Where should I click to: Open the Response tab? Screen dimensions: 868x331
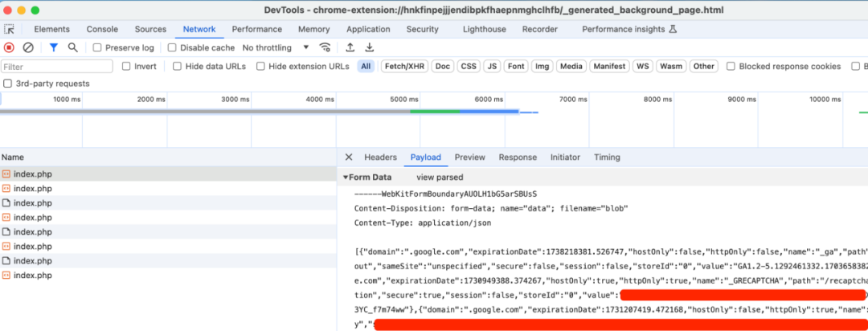(518, 157)
